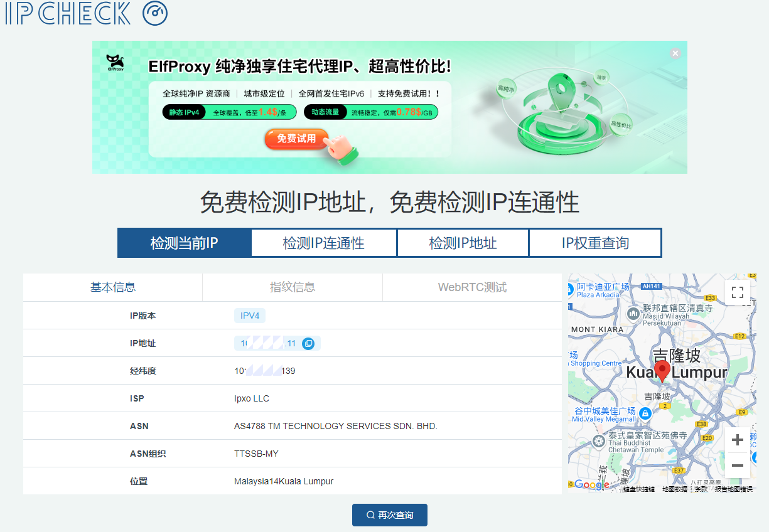Click location value Malaysia14Kuala Lumpur
This screenshot has height=532, width=769.
click(x=284, y=481)
